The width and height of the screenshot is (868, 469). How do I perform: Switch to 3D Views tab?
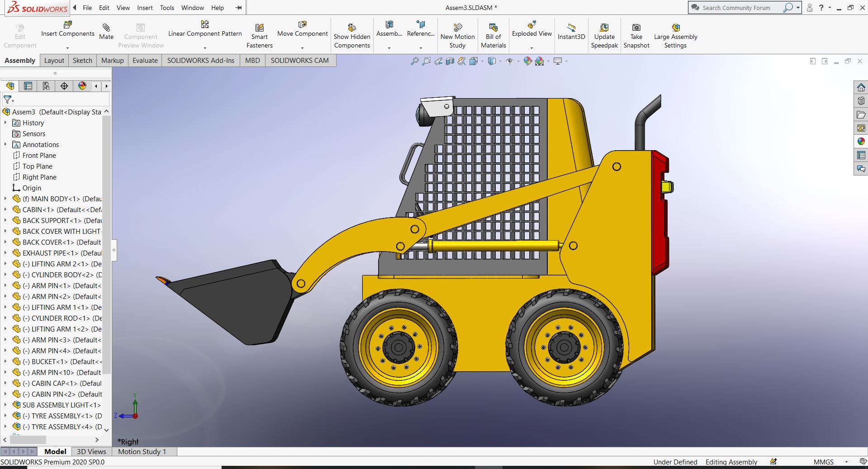[x=91, y=451]
